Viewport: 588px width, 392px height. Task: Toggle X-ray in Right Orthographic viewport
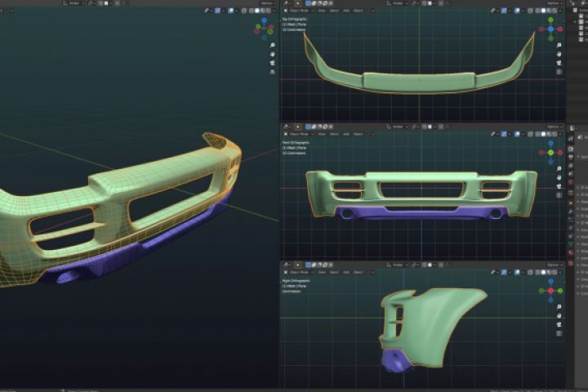pos(530,272)
